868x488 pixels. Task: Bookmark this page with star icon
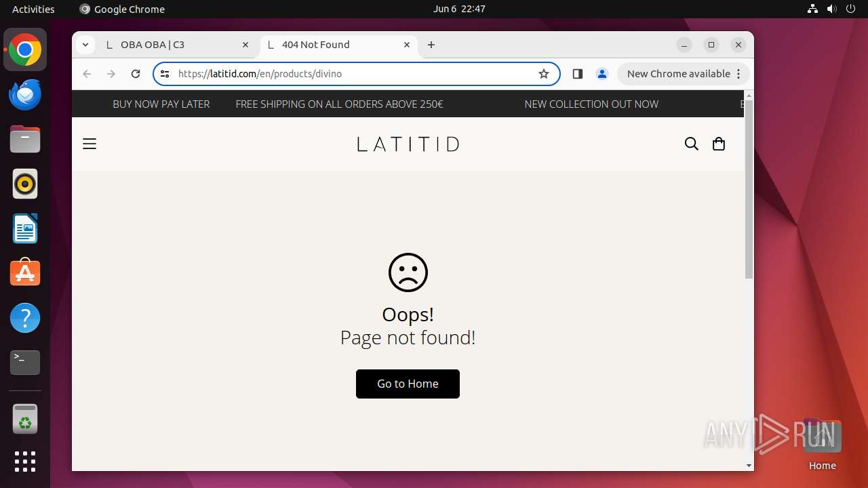pos(544,74)
